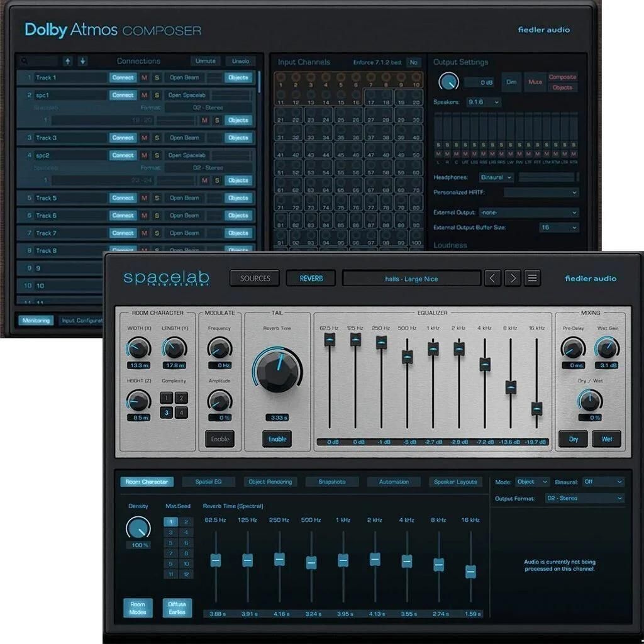Viewport: 644px width, 644px height.
Task: Click the 4 kHz equalizer slider handle
Action: coord(485,364)
